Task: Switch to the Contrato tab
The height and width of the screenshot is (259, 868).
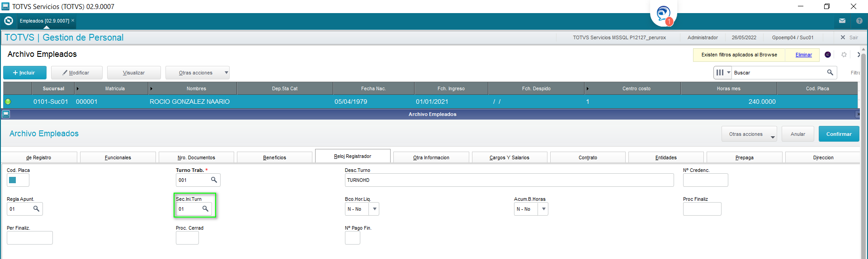Action: click(x=588, y=157)
